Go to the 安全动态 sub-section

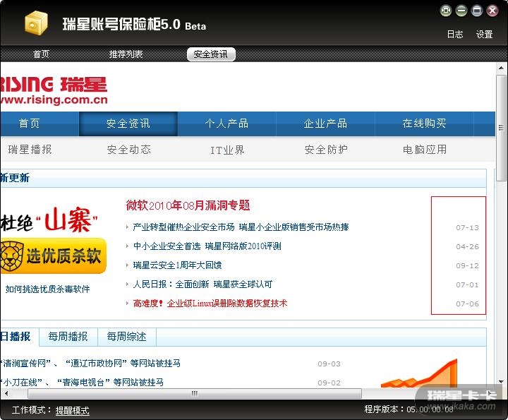coord(129,150)
